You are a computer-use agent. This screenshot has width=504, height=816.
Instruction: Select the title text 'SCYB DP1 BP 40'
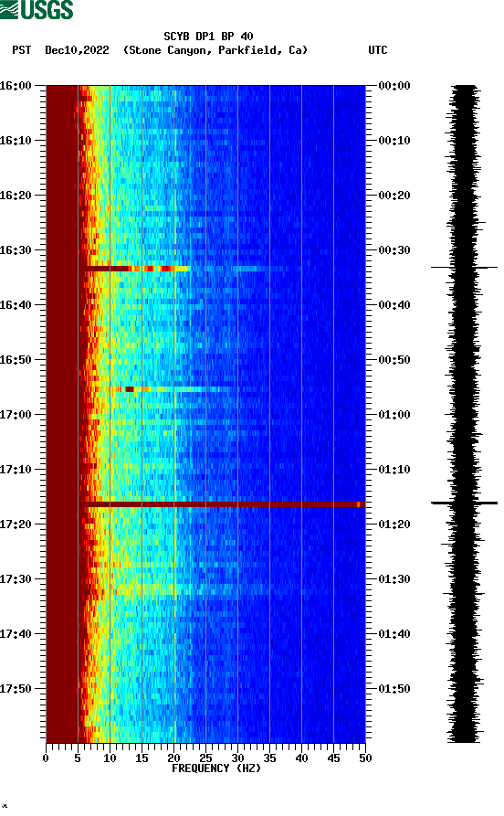click(208, 37)
